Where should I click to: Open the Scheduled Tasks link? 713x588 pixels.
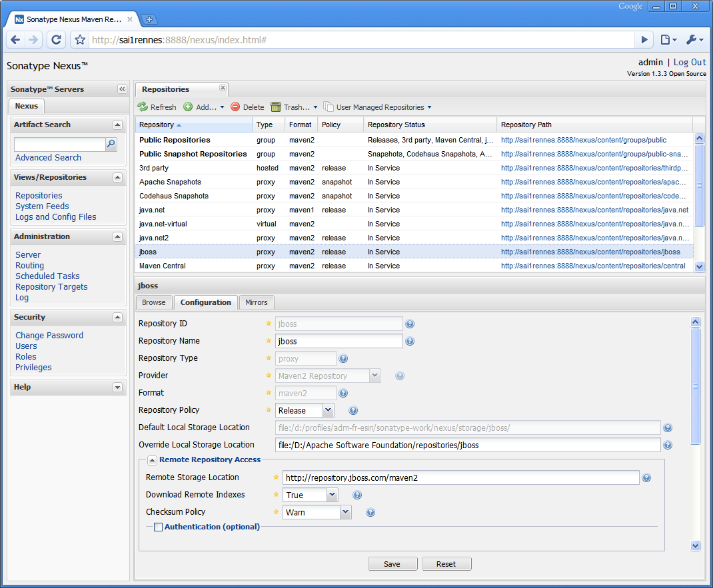click(47, 276)
